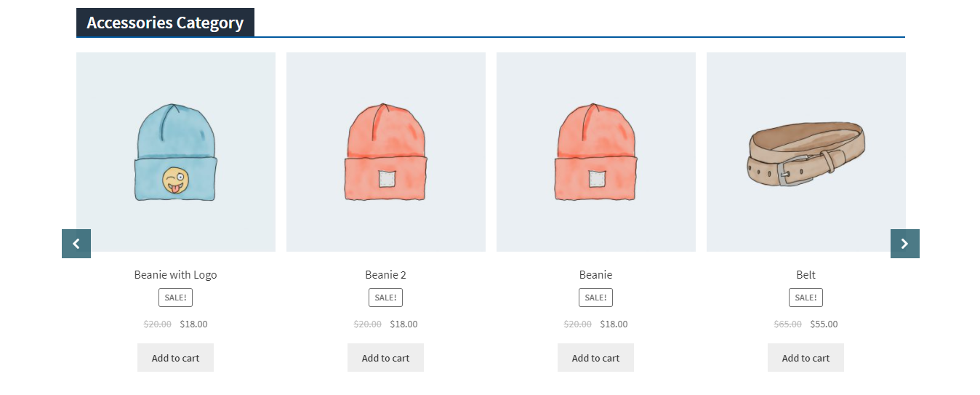Open the blue Beanie with Logo image

[176, 152]
